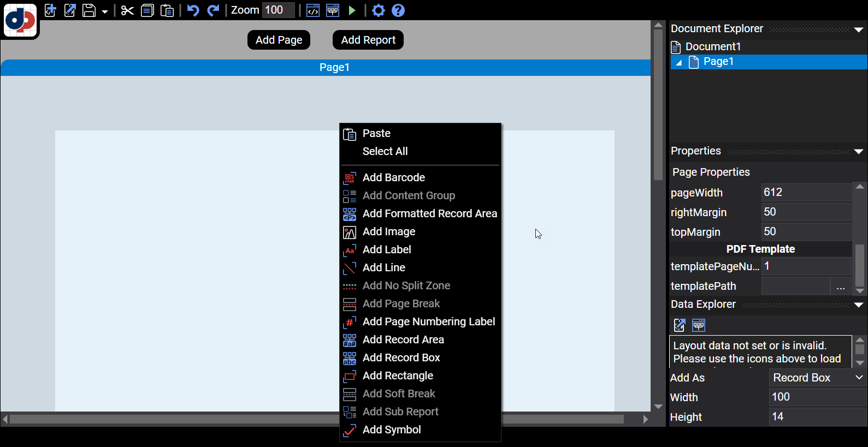The width and height of the screenshot is (868, 447).
Task: Click the green run play icon
Action: [x=352, y=10]
